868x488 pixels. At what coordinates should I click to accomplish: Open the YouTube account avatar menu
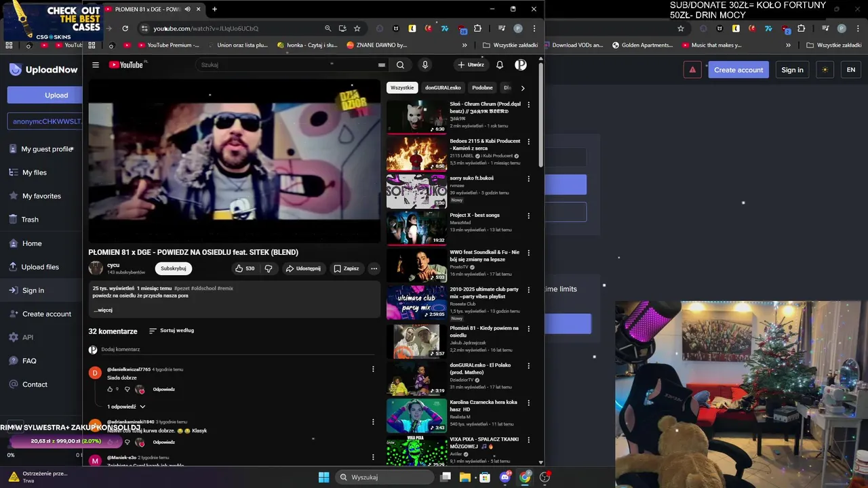coord(521,65)
